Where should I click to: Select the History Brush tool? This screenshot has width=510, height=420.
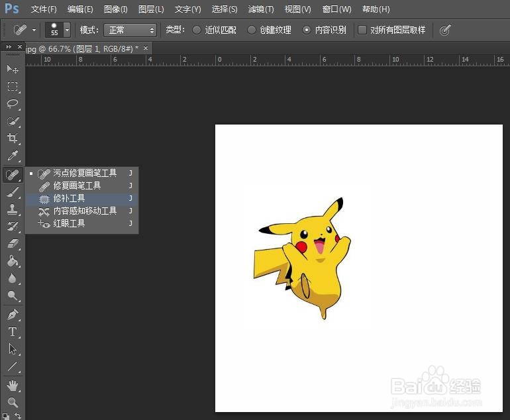(x=13, y=227)
